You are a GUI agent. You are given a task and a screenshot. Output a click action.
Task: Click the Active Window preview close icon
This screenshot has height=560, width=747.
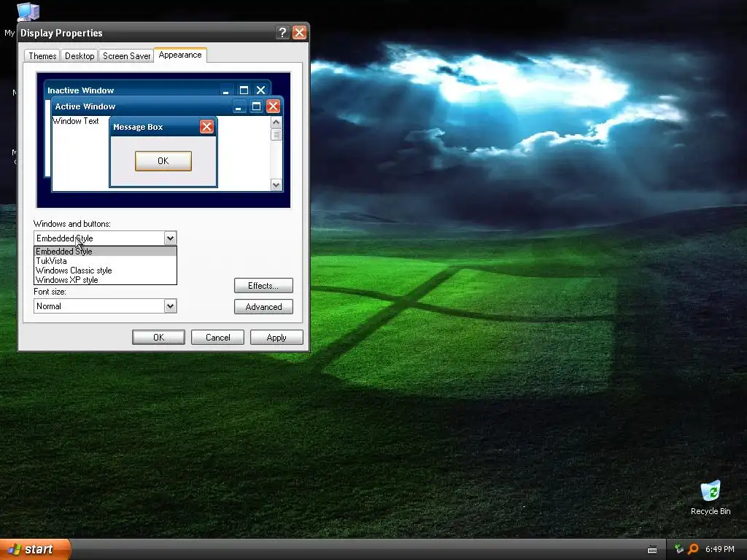(x=273, y=106)
